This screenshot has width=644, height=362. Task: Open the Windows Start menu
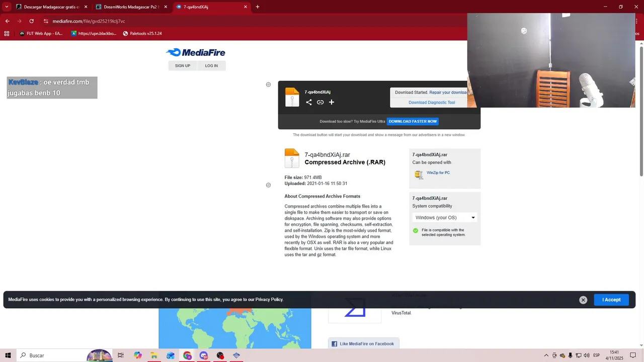tap(8, 355)
